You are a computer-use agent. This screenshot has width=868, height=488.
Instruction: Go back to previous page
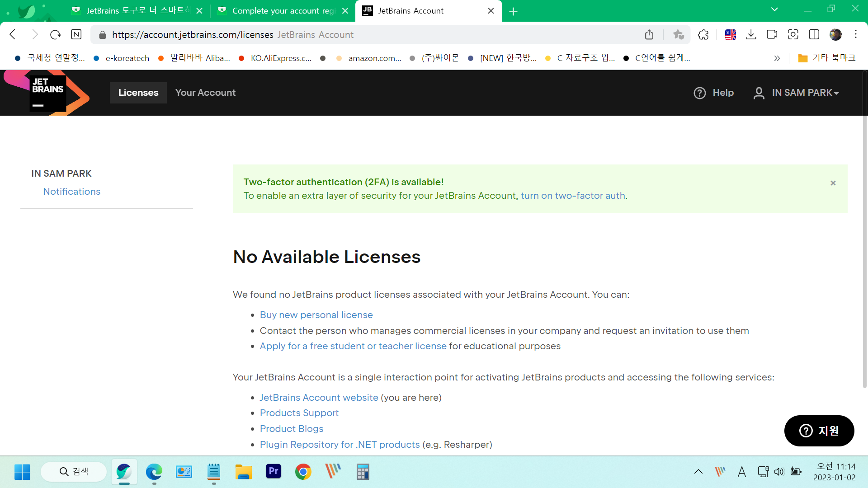tap(13, 34)
